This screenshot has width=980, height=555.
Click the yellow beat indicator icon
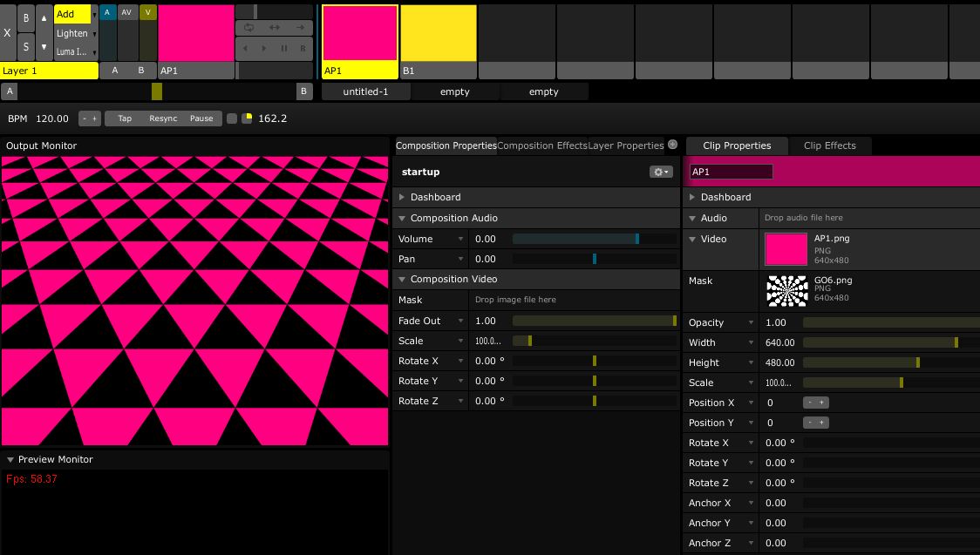pyautogui.click(x=247, y=118)
